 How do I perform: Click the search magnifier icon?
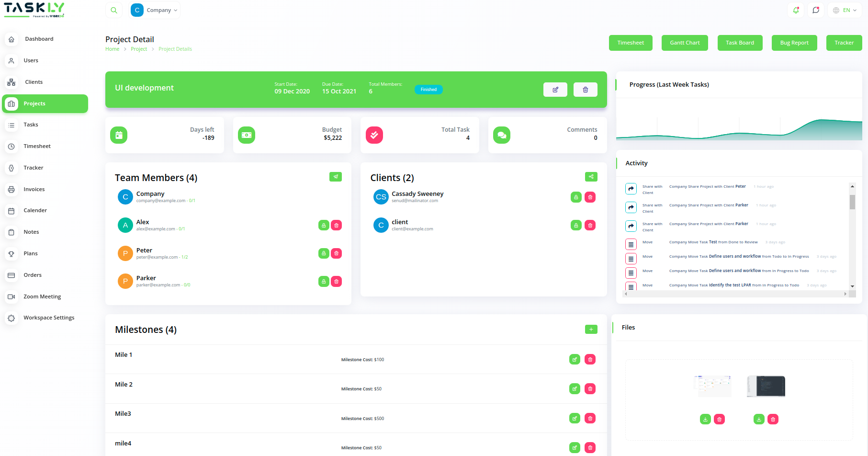pos(113,10)
